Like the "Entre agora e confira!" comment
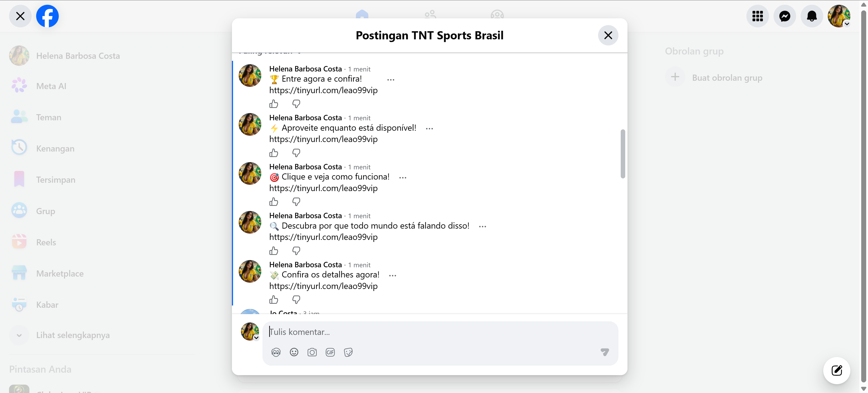Screen dimensions: 868x393 274,104
